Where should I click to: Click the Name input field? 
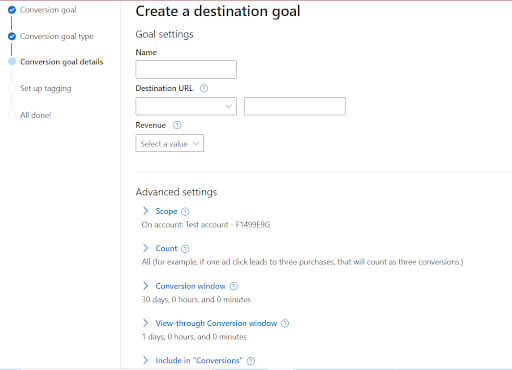[x=186, y=69]
